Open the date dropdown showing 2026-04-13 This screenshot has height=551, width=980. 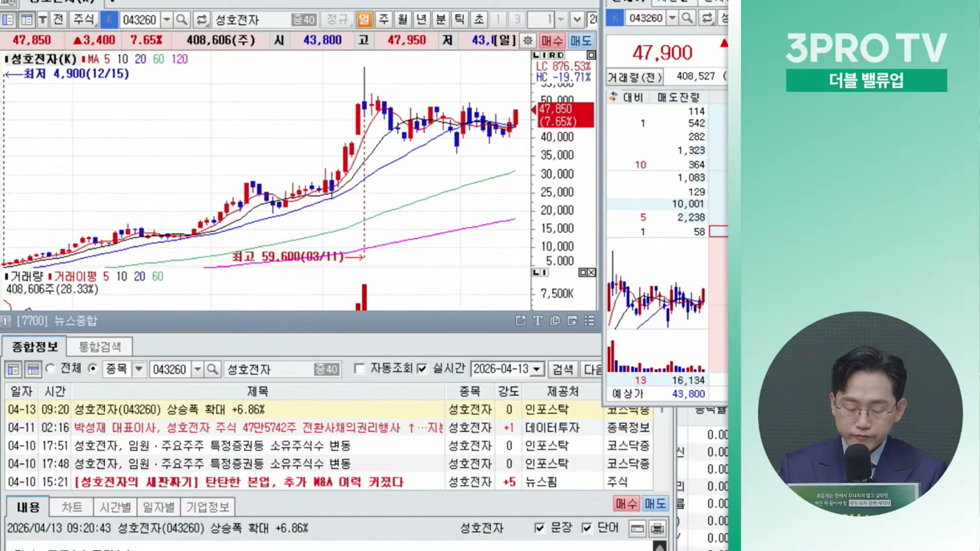pyautogui.click(x=536, y=369)
